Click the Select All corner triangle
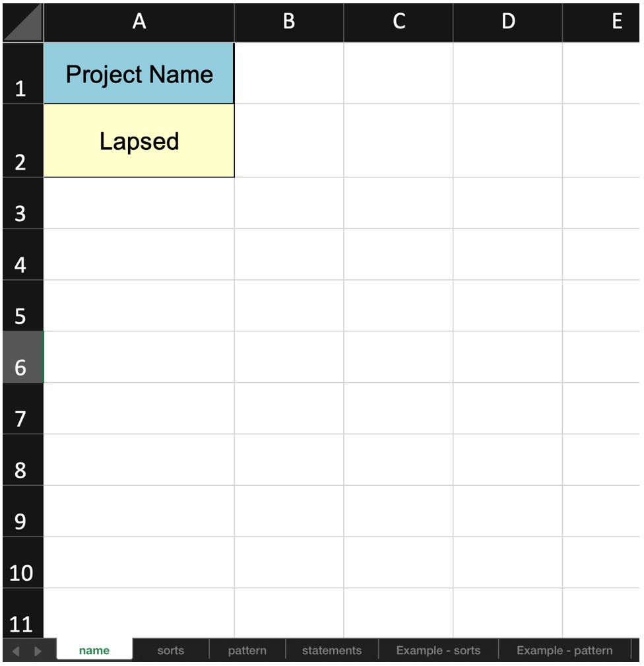This screenshot has height=666, width=644. coord(23,23)
